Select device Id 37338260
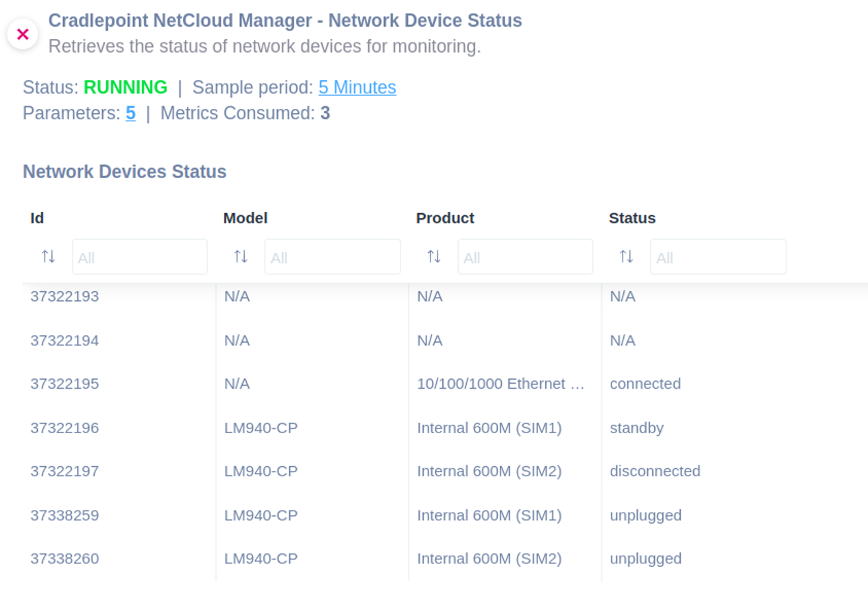This screenshot has width=868, height=610. point(64,559)
